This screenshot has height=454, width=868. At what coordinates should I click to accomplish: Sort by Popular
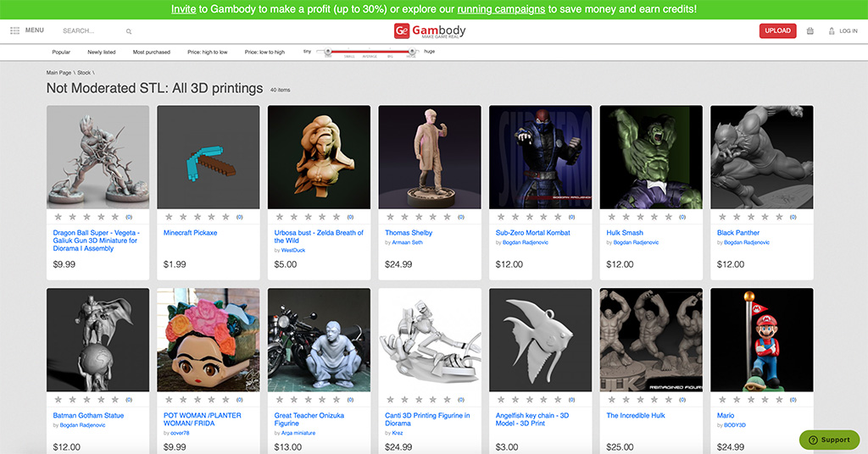tap(61, 53)
